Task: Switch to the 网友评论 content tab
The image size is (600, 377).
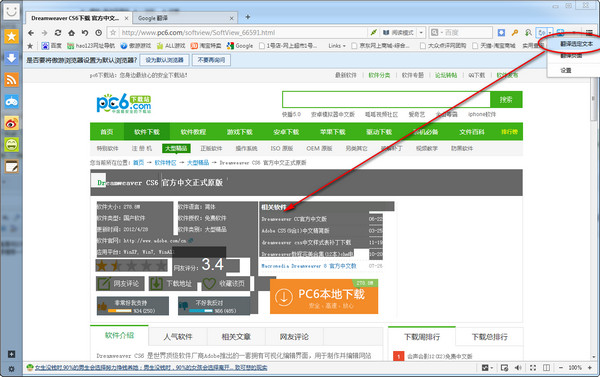Action: click(x=294, y=337)
